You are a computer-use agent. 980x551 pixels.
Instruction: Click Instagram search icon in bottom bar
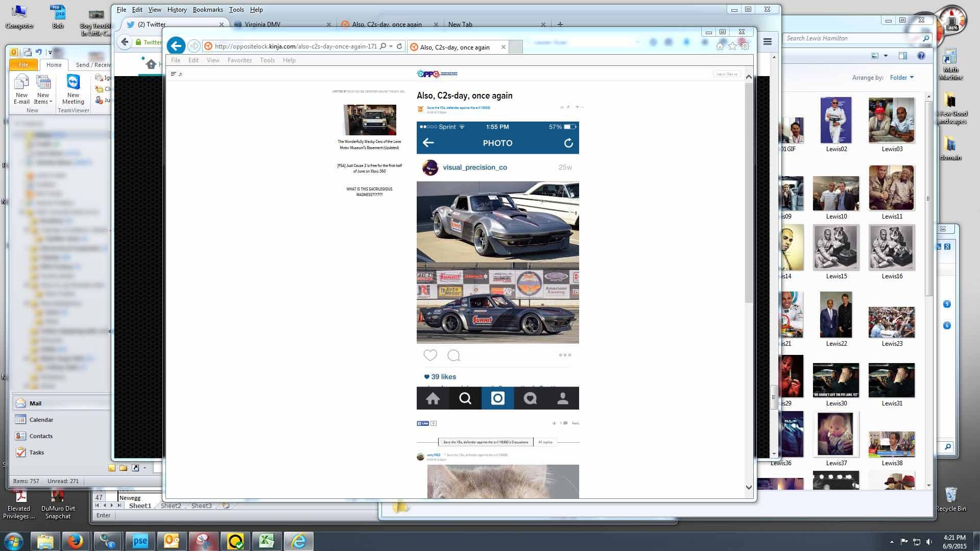(x=465, y=398)
